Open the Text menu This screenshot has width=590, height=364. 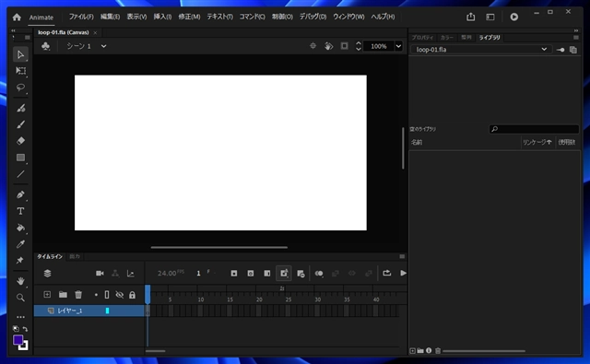[219, 17]
